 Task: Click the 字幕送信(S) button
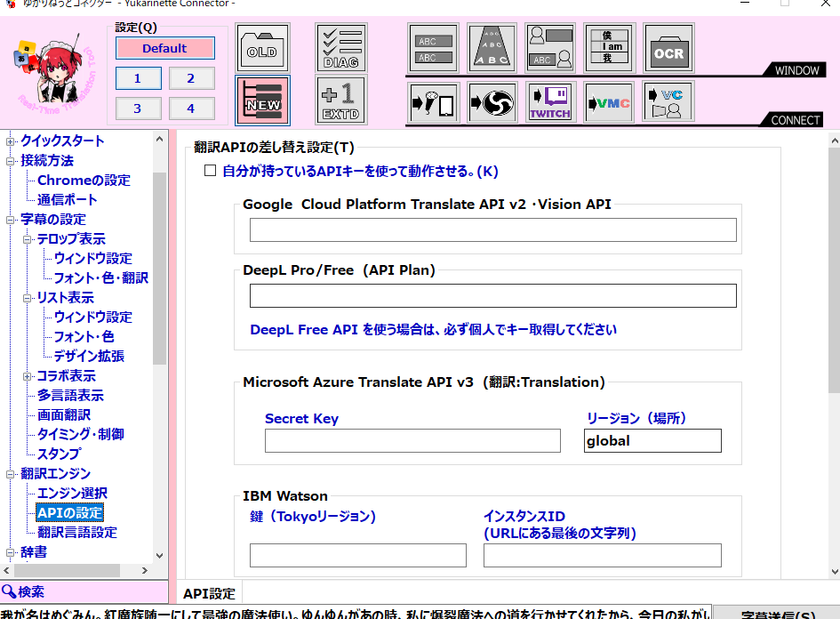coord(777,613)
